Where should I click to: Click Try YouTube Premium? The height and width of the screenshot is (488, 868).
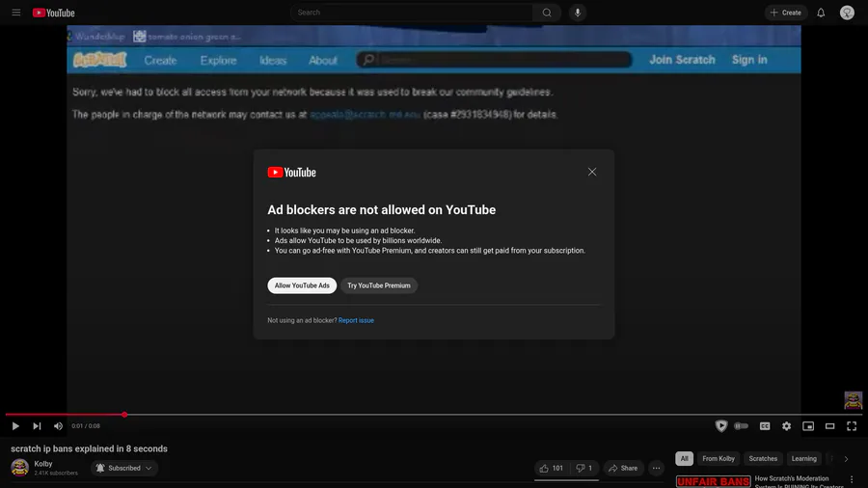point(379,285)
